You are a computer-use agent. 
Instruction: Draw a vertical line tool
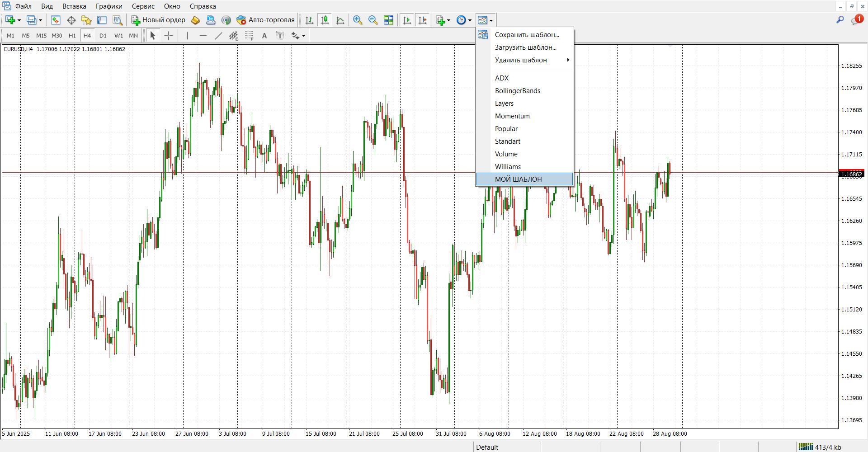(187, 36)
